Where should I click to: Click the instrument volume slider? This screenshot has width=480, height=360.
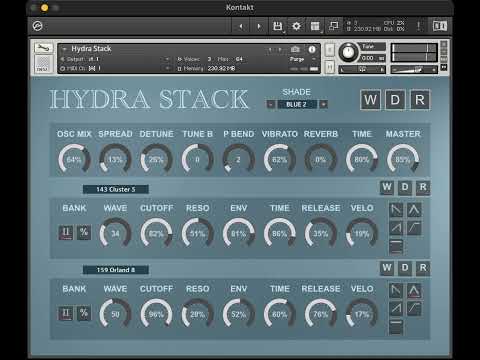click(x=414, y=69)
